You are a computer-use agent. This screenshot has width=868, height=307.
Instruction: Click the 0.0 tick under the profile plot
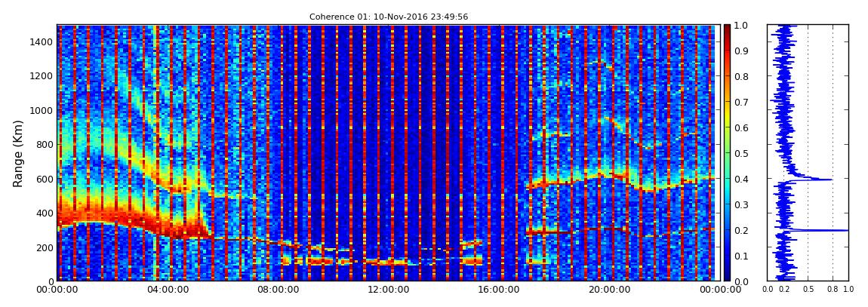(x=768, y=290)
